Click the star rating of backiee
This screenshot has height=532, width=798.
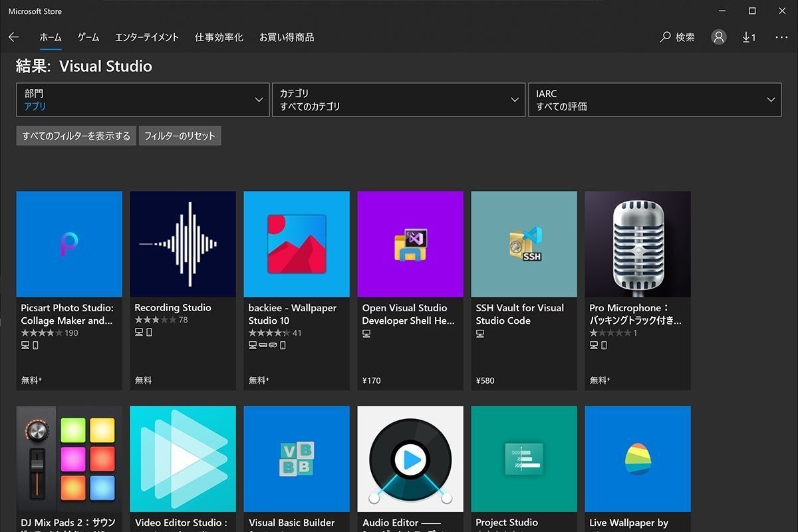269,332
